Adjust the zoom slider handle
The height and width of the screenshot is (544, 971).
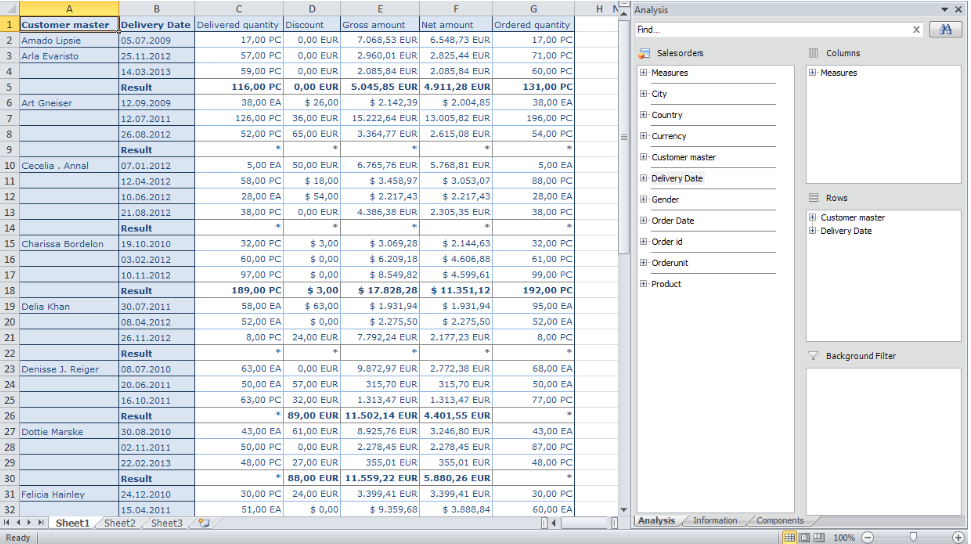[913, 537]
